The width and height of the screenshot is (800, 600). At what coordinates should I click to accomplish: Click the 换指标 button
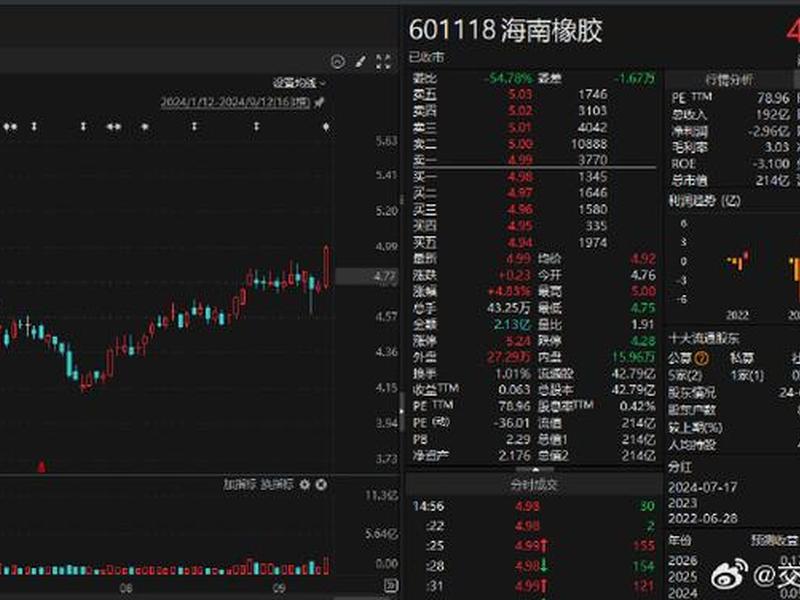click(x=277, y=484)
